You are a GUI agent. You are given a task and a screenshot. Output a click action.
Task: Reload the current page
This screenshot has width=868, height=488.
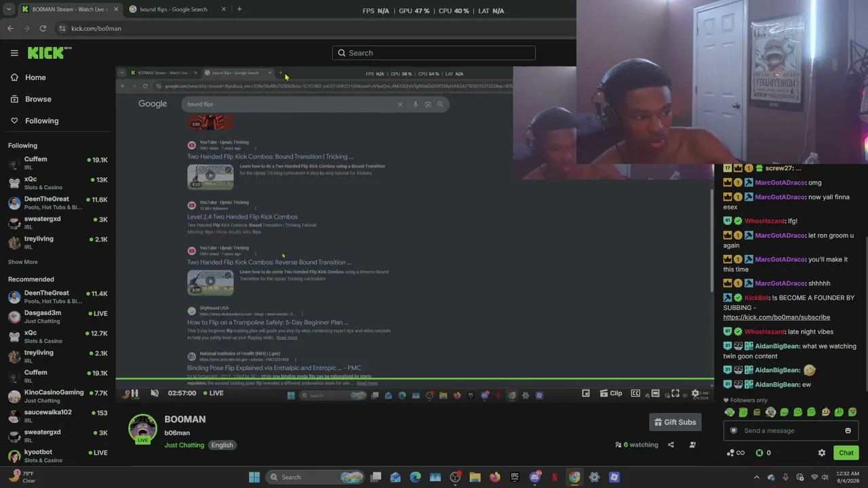coord(43,28)
